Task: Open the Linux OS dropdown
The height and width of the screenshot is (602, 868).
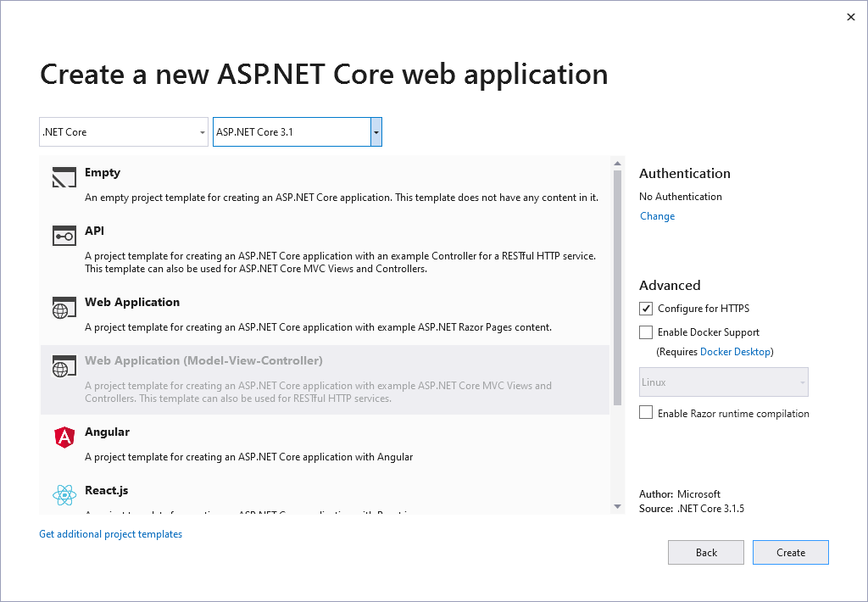Action: pos(723,382)
